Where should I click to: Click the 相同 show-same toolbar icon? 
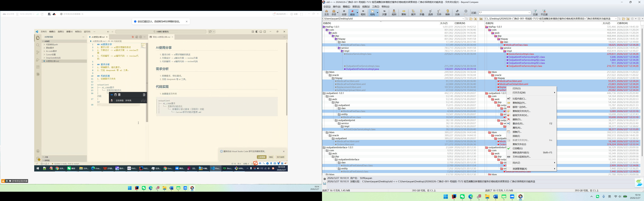[x=363, y=12]
